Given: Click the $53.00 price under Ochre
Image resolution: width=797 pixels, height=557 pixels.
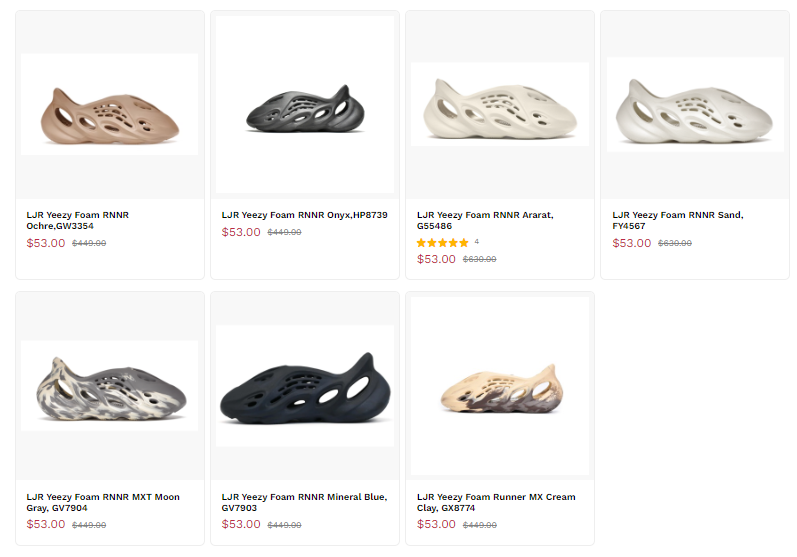Looking at the screenshot, I should [46, 243].
